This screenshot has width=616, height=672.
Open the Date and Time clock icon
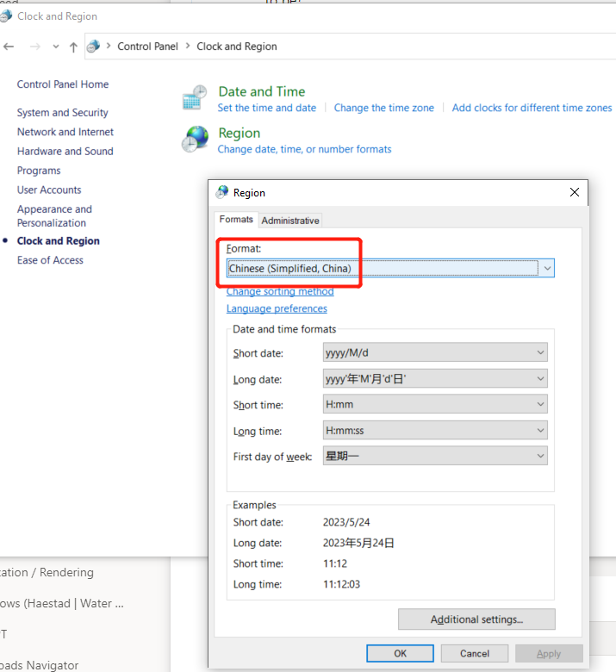click(195, 97)
